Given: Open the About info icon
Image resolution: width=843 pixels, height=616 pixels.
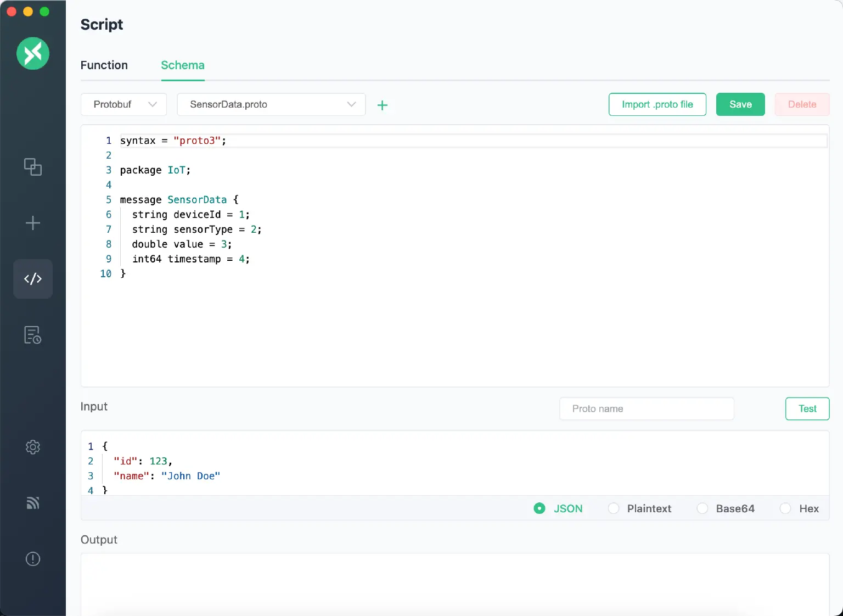Looking at the screenshot, I should (33, 559).
